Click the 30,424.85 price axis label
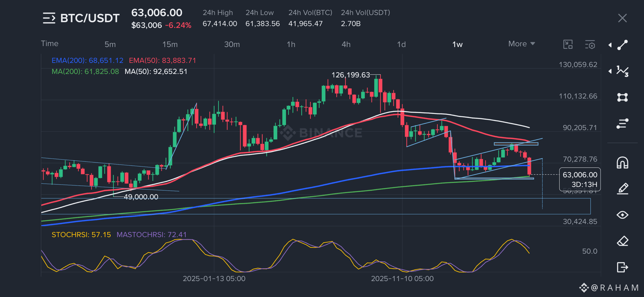This screenshot has height=297, width=644. click(580, 222)
